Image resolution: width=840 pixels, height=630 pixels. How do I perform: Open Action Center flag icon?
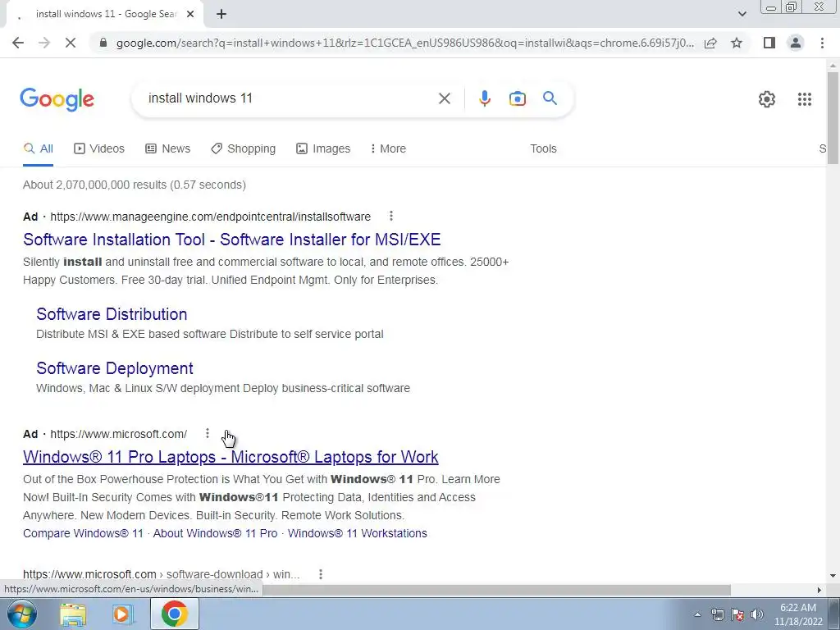[737, 614]
